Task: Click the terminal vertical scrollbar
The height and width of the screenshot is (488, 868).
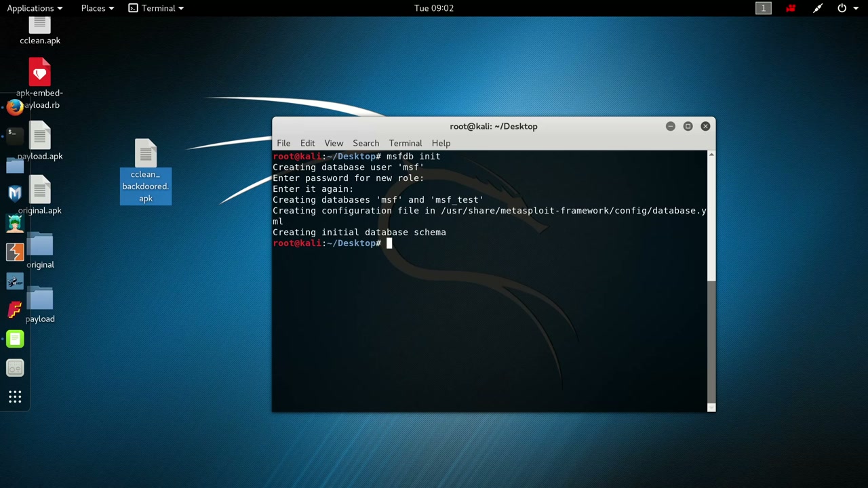Action: [711, 281]
